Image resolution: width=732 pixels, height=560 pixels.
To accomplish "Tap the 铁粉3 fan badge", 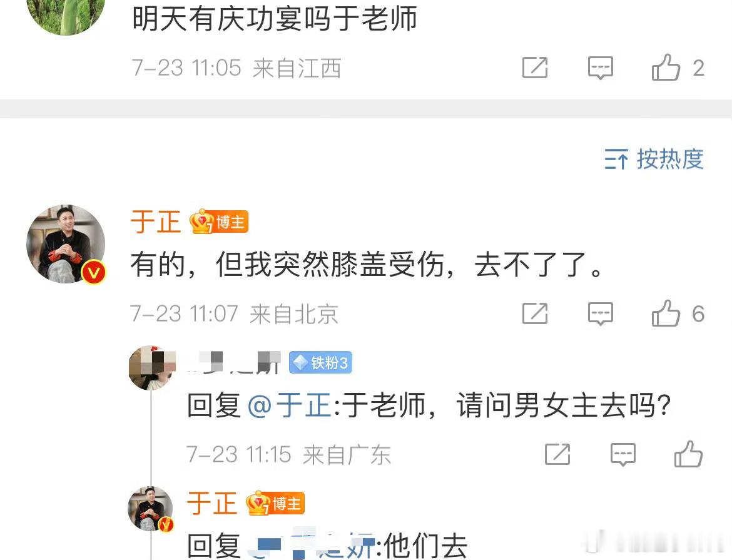I will point(320,362).
